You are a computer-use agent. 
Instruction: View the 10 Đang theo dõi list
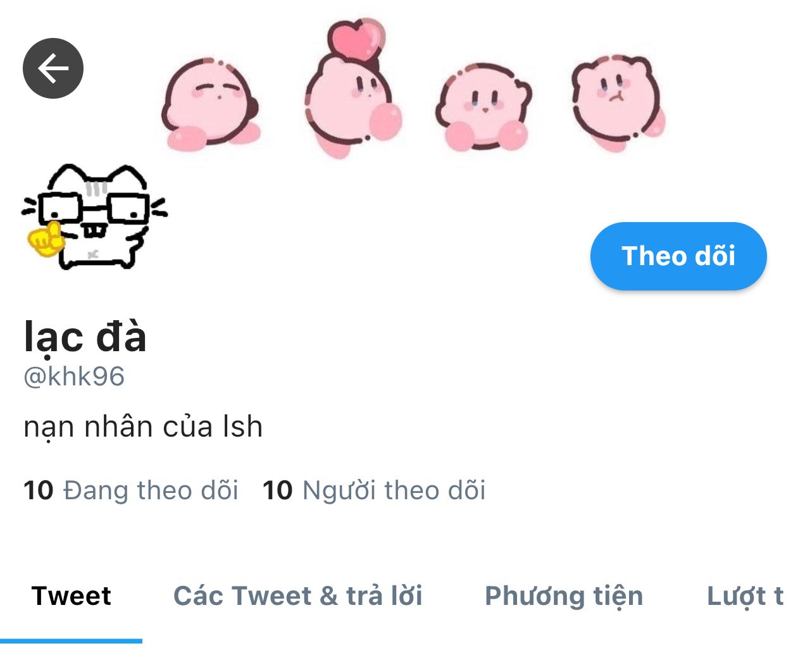click(x=130, y=490)
